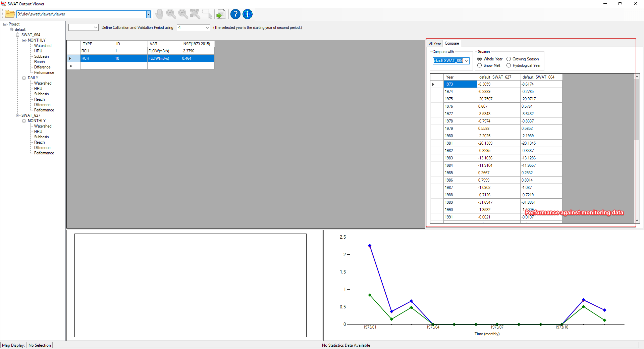Sort by the Year column header
644x349 pixels.
pos(460,77)
